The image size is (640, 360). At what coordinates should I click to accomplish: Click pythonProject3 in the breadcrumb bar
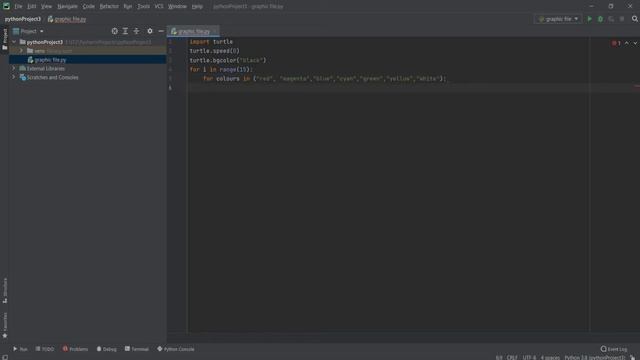pyautogui.click(x=23, y=19)
